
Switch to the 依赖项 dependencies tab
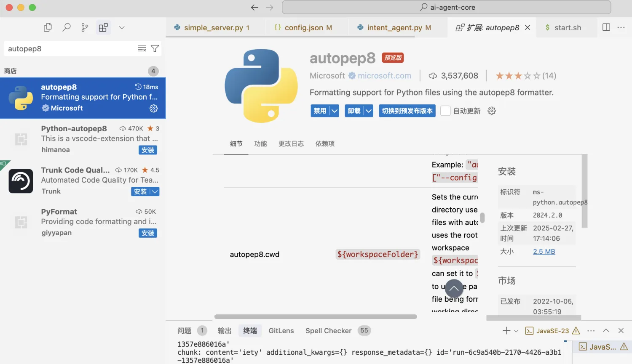point(325,144)
